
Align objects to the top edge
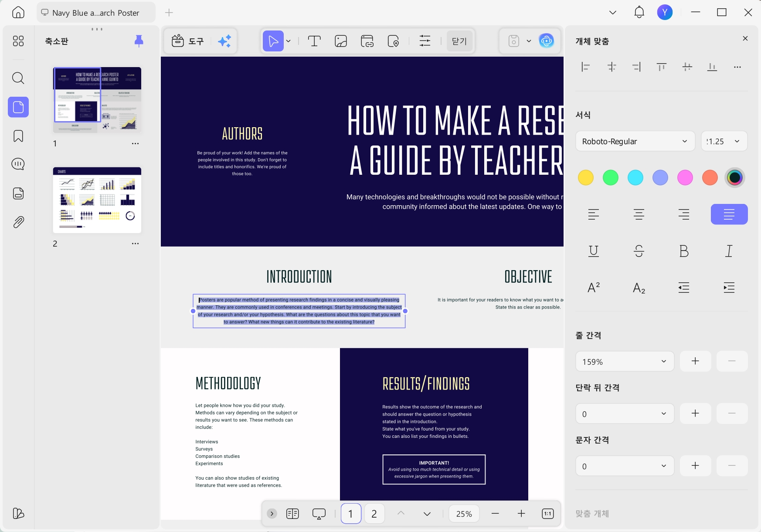click(662, 67)
